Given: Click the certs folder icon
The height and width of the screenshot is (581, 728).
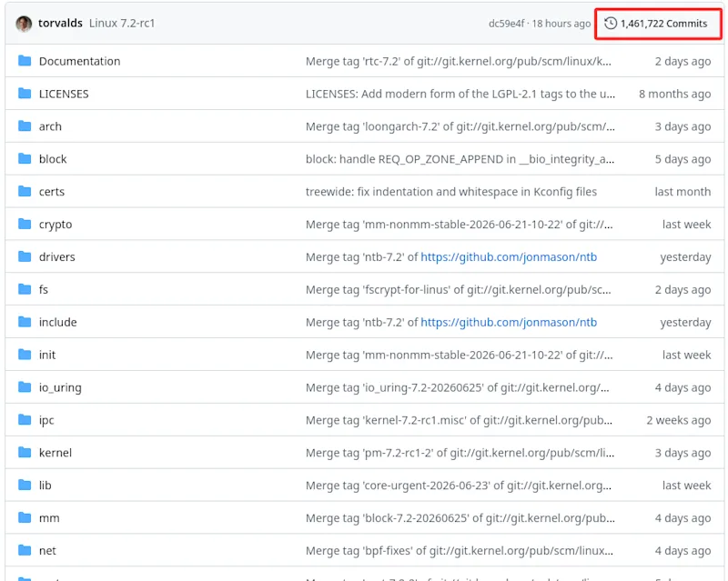Looking at the screenshot, I should [25, 191].
